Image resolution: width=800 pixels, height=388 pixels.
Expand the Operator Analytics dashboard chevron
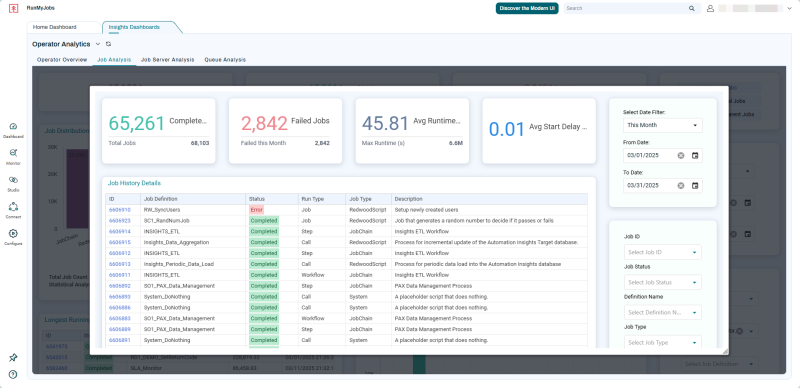coord(98,44)
